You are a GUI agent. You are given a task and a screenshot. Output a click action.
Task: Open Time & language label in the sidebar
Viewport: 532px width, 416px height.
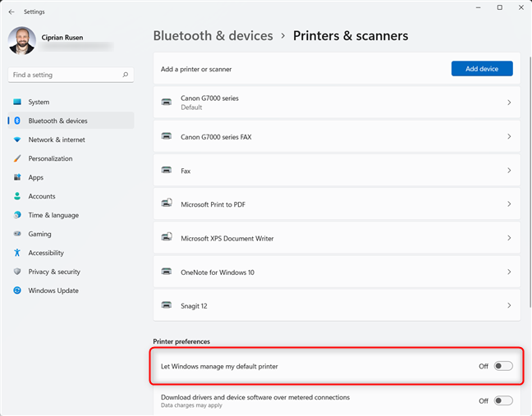(53, 215)
